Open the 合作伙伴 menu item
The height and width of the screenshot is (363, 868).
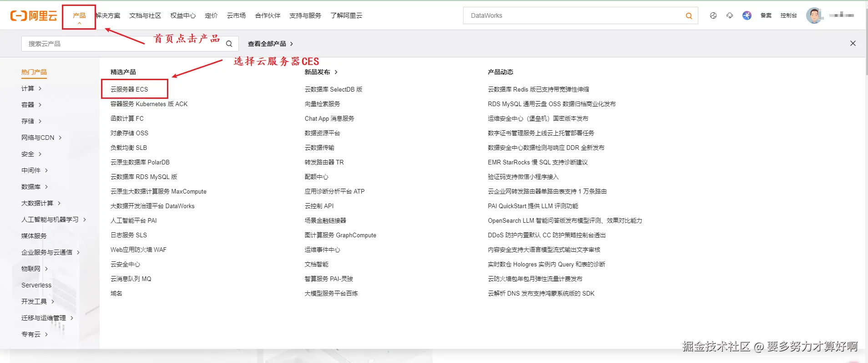[x=267, y=16]
